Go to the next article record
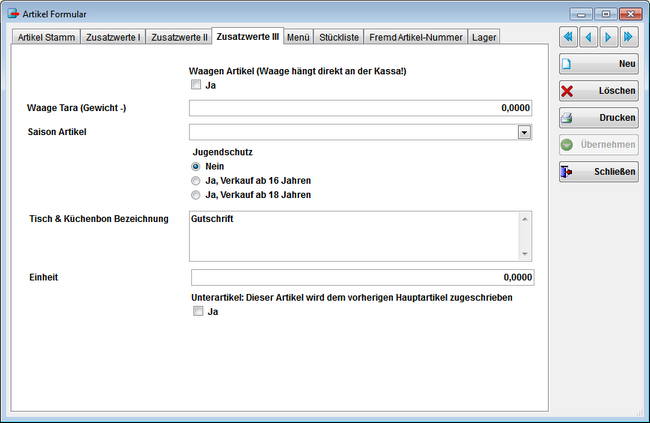The image size is (650, 423). click(609, 37)
